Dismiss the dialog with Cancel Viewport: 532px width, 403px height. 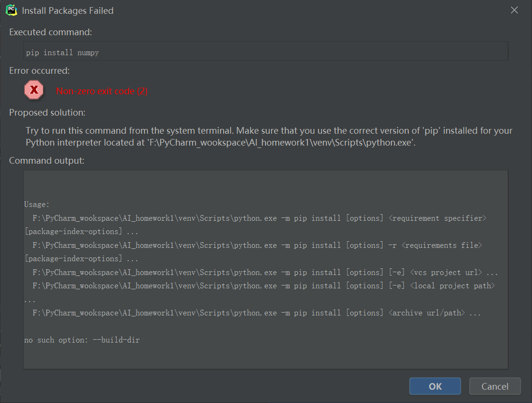click(495, 386)
